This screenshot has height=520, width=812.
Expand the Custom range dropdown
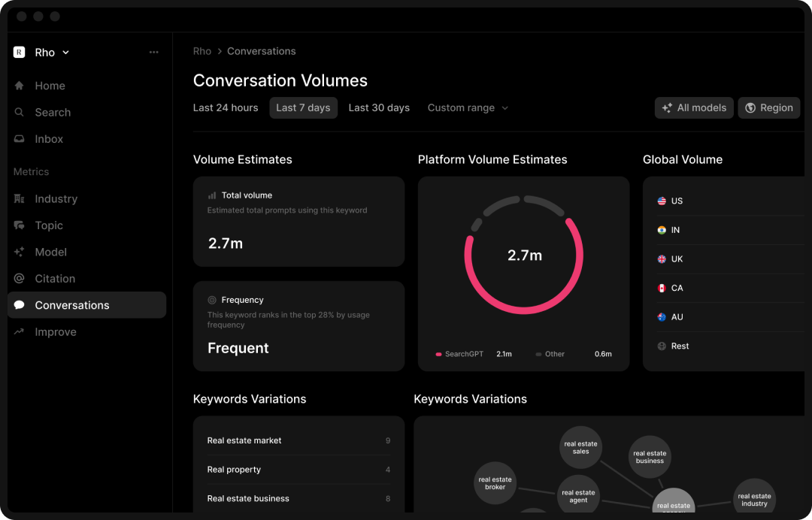468,107
